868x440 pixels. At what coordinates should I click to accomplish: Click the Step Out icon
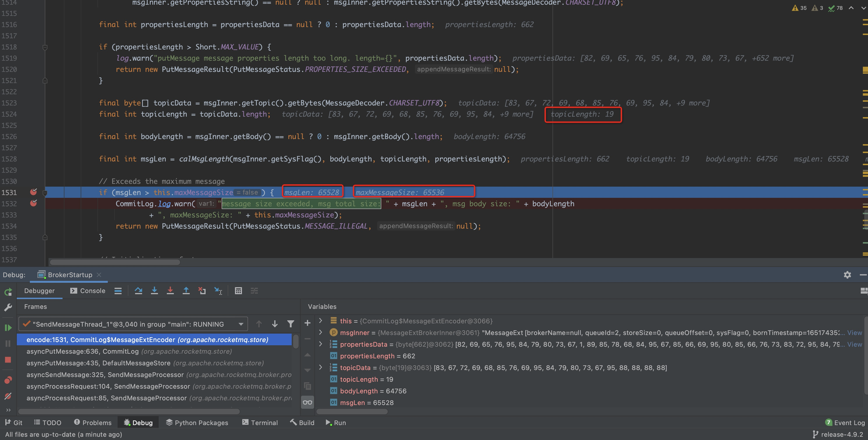(186, 291)
